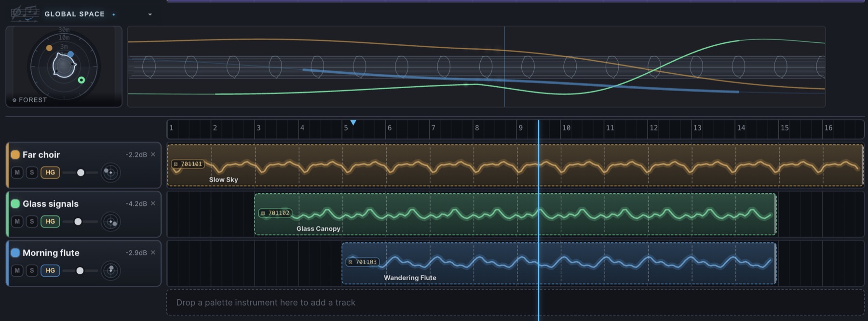Solo the Morning flute track
868x321 pixels.
click(32, 271)
